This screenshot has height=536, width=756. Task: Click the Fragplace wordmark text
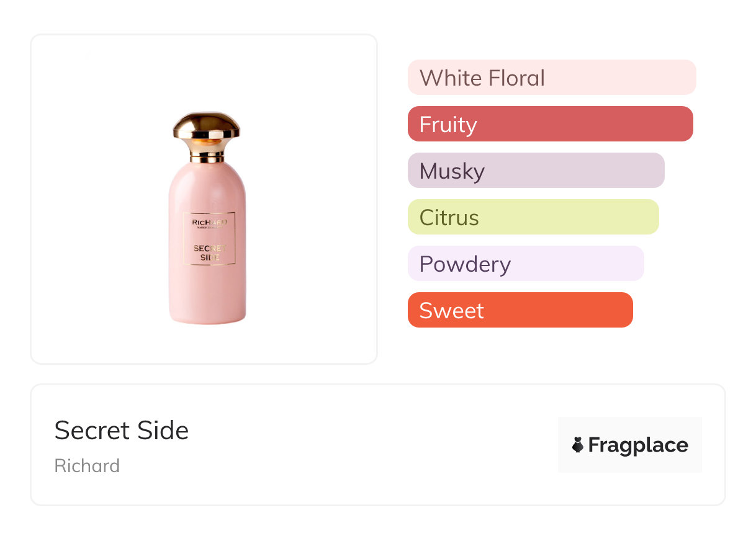point(638,445)
